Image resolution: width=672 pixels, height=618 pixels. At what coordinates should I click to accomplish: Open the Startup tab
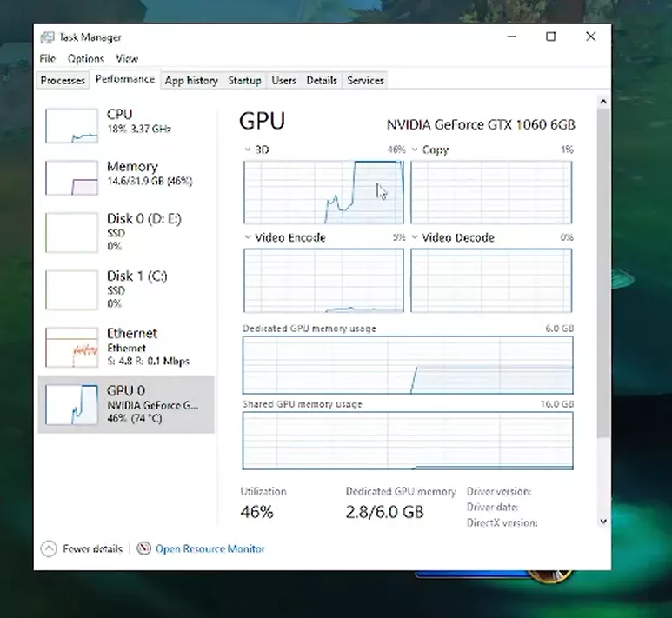tap(244, 81)
